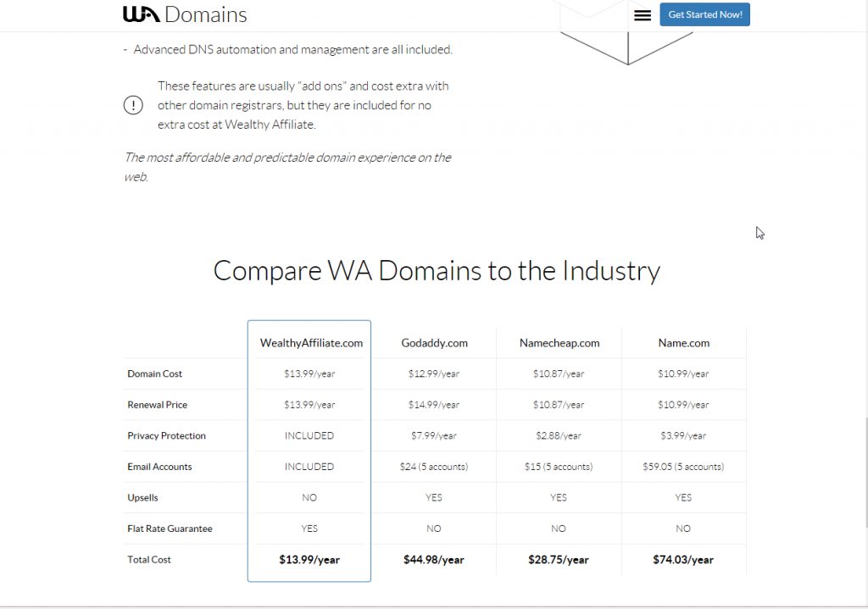Screen dimensions: 868x609
Task: Click the Compare WA Domains to the Industry heading
Action: 437,271
